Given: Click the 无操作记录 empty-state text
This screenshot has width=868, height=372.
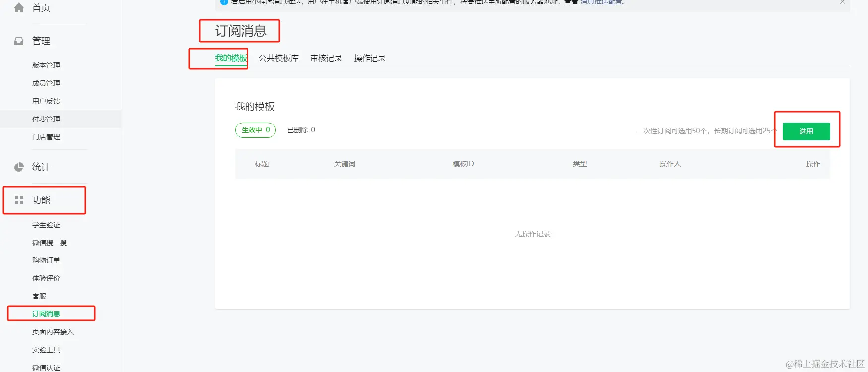Looking at the screenshot, I should (533, 234).
